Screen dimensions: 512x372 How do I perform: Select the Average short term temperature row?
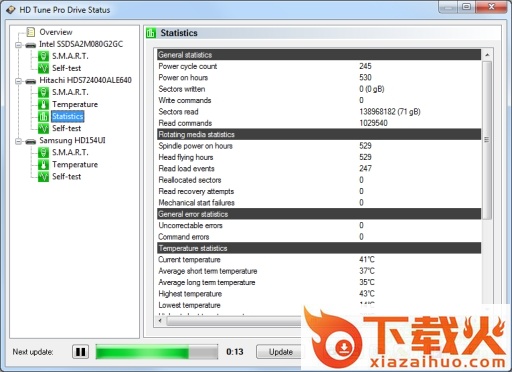click(319, 271)
